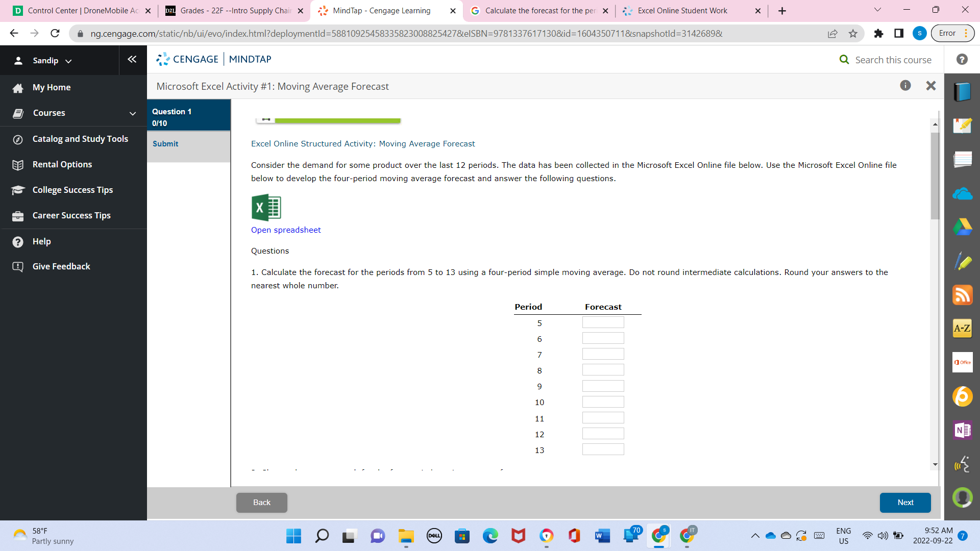
Task: Select the Submit item in question list
Action: [x=165, y=144]
